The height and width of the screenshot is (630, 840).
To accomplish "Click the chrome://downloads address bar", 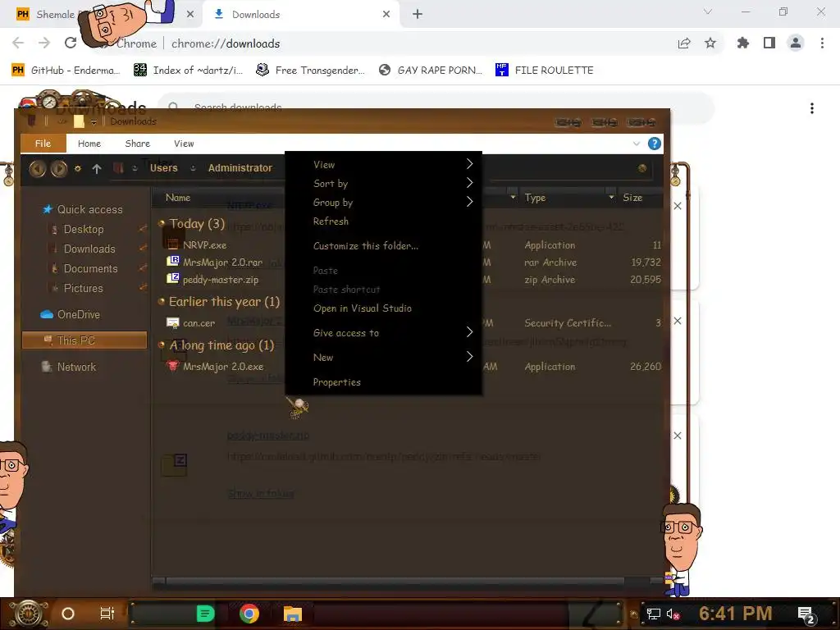I will click(225, 43).
